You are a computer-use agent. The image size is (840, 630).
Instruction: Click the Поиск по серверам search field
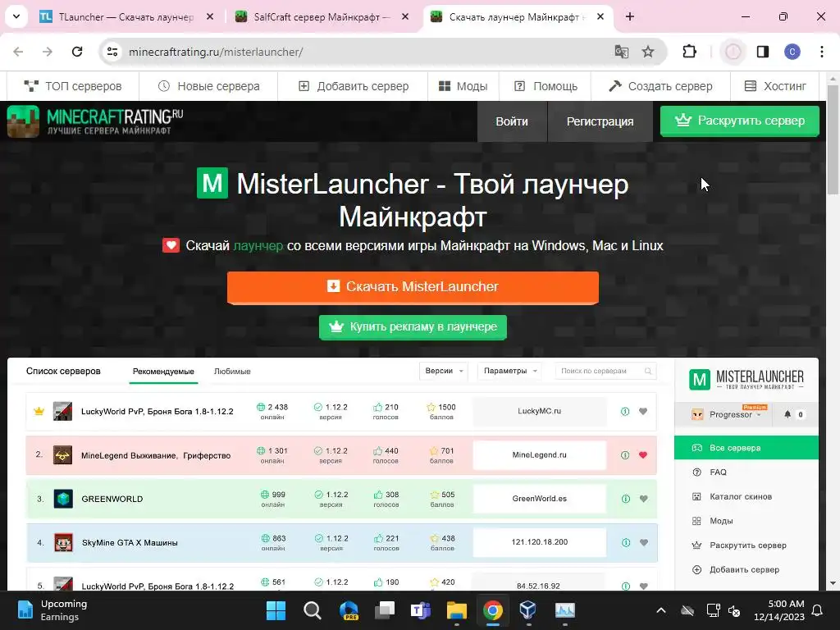click(x=605, y=371)
